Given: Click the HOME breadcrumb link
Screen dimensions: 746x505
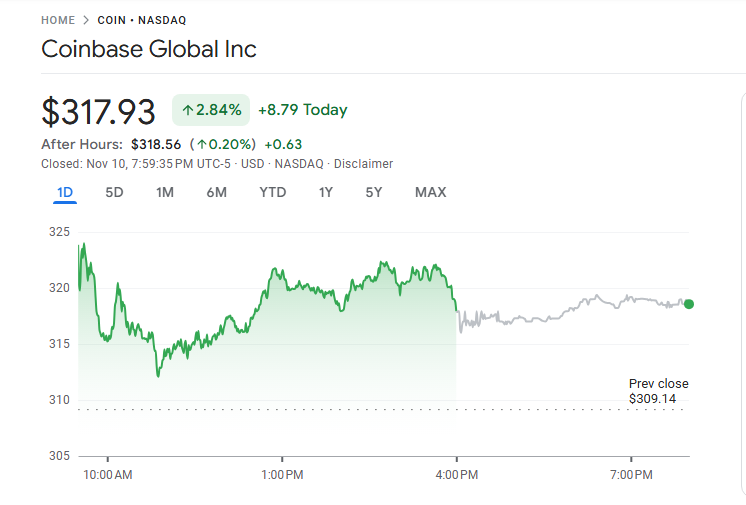Looking at the screenshot, I should 59,20.
